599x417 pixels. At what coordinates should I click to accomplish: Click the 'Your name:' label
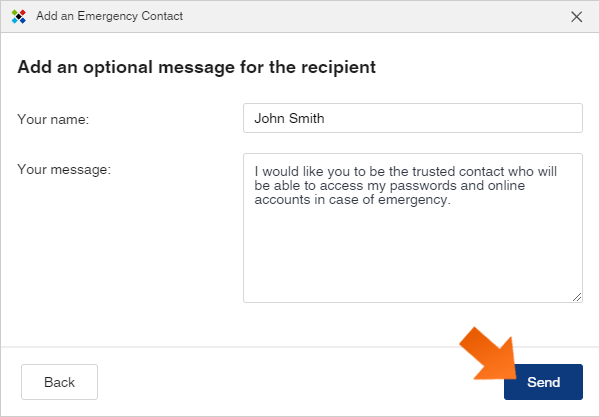coord(53,119)
